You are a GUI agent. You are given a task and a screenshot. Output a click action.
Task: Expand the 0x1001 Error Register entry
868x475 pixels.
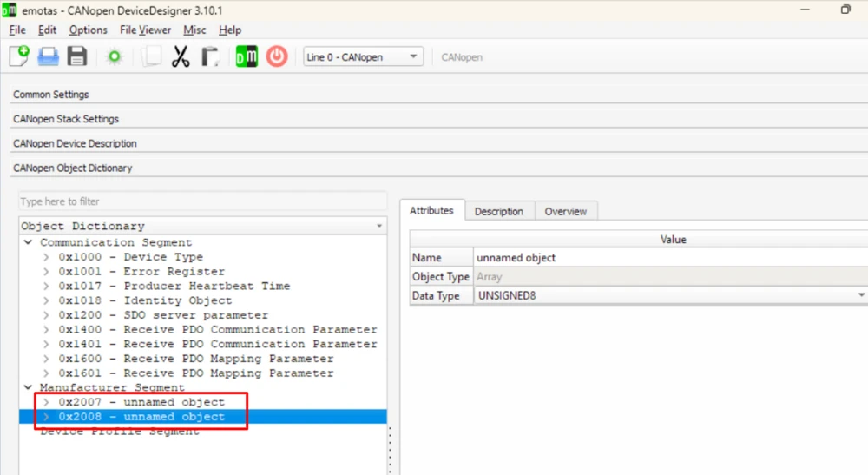point(47,271)
